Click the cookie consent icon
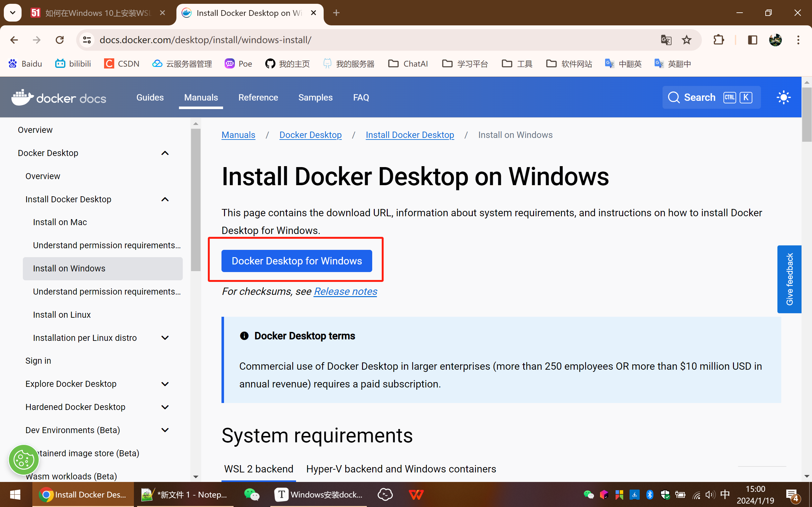The image size is (812, 507). click(x=23, y=460)
